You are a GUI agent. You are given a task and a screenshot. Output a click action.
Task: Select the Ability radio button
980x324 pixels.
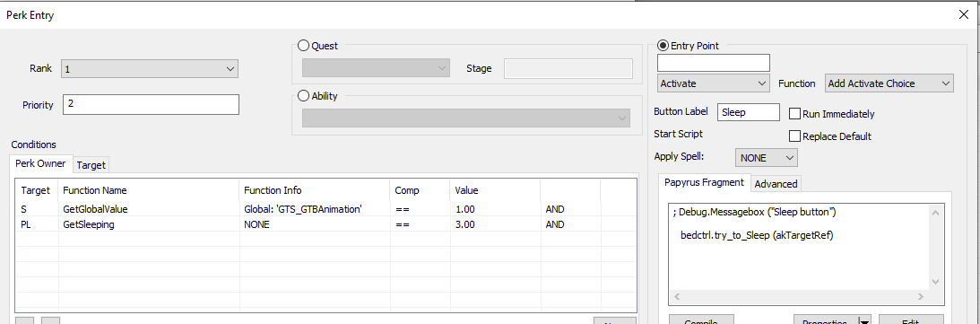(x=303, y=96)
